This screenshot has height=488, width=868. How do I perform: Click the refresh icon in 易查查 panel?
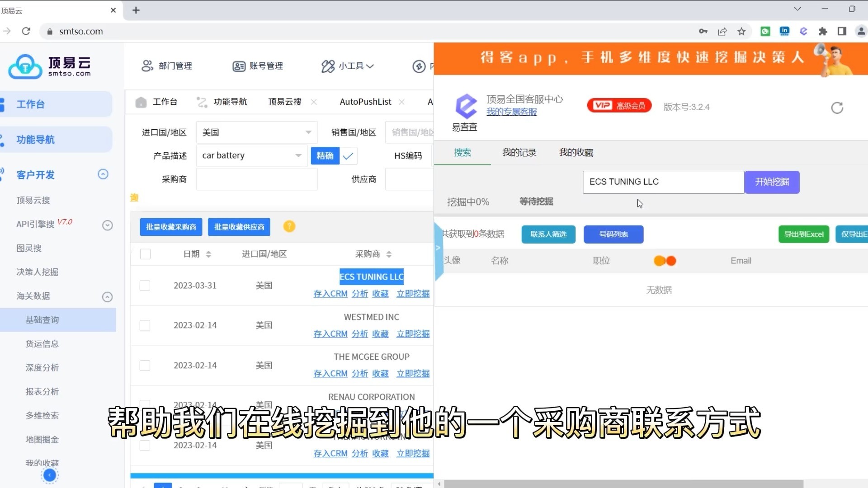(837, 108)
